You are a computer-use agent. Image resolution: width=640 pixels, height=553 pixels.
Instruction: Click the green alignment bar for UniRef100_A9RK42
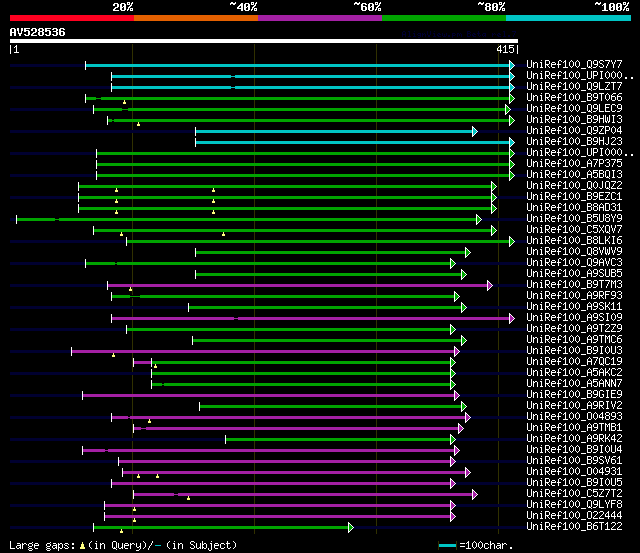[338, 440]
